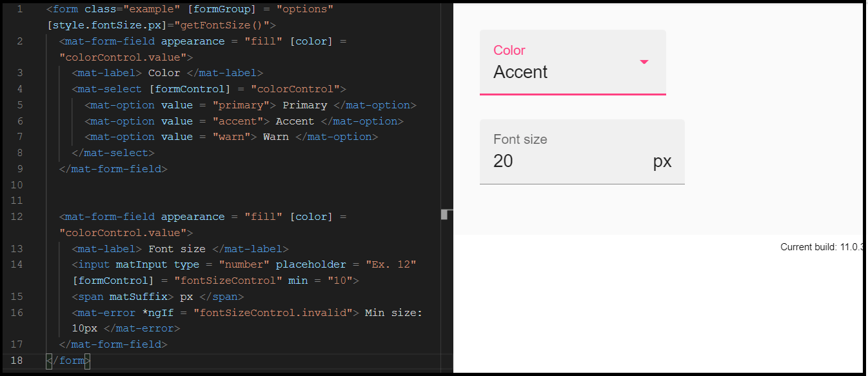Image resolution: width=868 pixels, height=376 pixels.
Task: Click the matSuffix span on line 15
Action: coord(157,297)
